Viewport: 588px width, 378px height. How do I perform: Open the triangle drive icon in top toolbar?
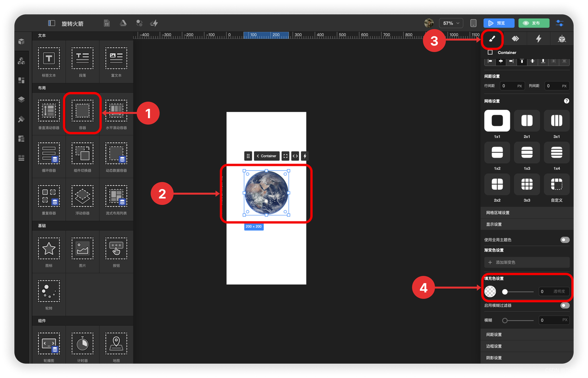pos(123,23)
